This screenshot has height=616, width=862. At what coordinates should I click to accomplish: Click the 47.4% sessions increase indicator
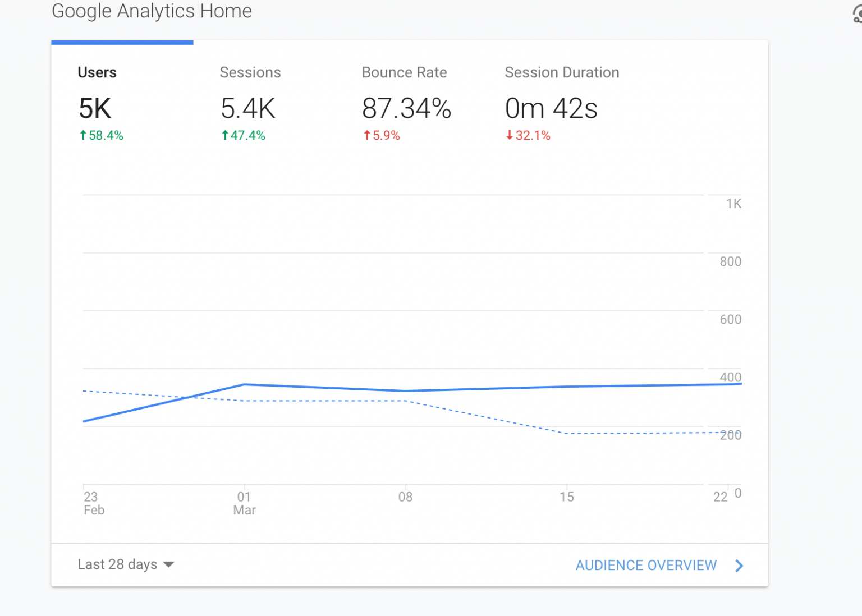coord(243,135)
